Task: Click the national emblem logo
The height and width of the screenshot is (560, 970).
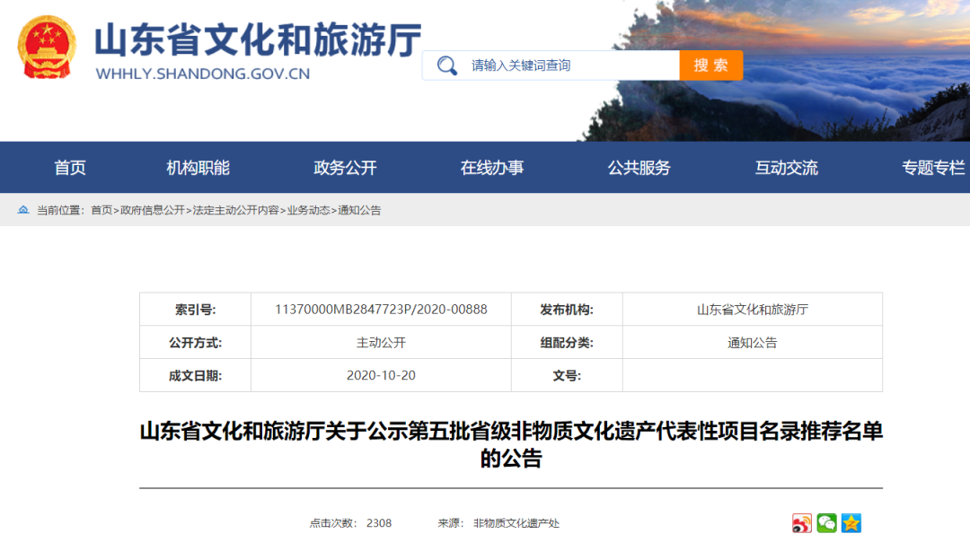Action: (x=47, y=48)
